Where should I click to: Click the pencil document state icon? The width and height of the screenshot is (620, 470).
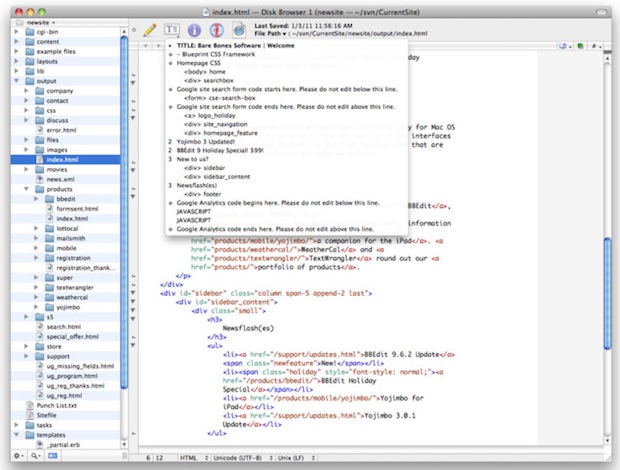click(150, 30)
